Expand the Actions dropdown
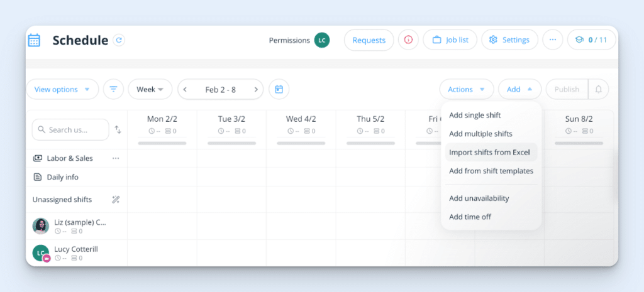 tap(467, 89)
